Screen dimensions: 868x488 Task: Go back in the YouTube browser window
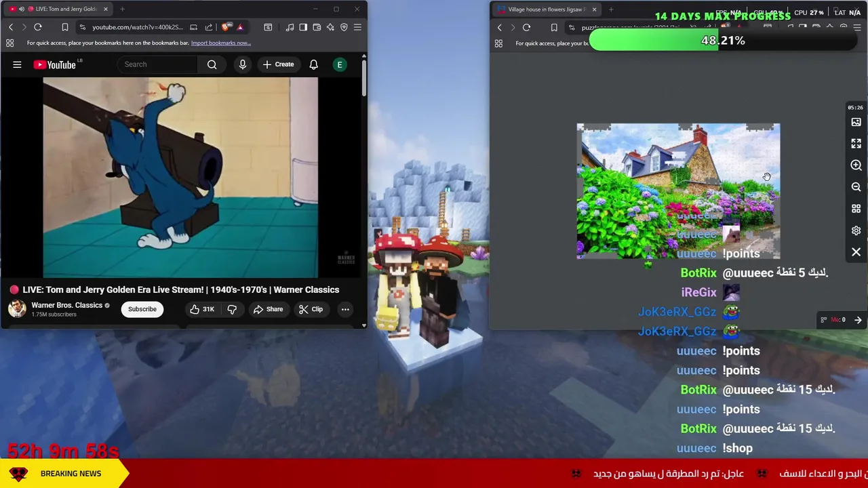tap(11, 27)
